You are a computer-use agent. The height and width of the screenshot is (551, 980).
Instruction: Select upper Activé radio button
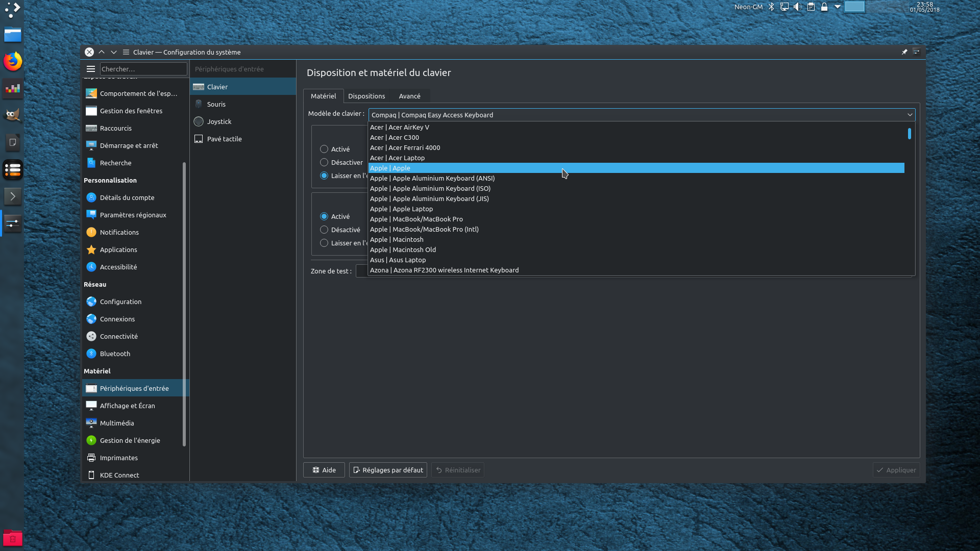click(324, 149)
